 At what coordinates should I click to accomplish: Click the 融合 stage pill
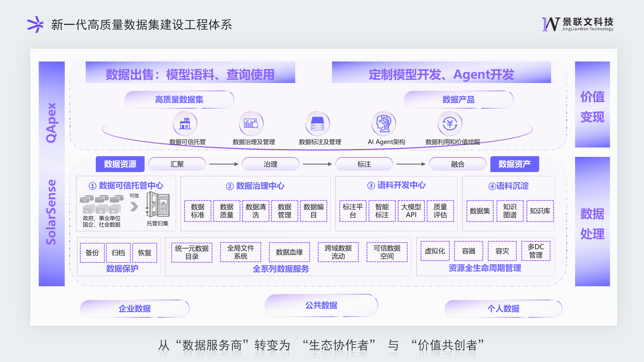pyautogui.click(x=458, y=164)
